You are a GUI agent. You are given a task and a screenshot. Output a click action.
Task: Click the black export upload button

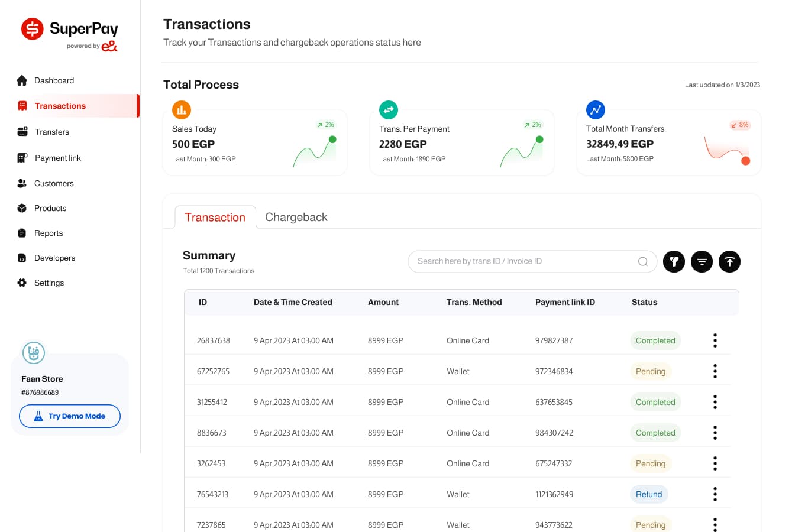(x=729, y=261)
